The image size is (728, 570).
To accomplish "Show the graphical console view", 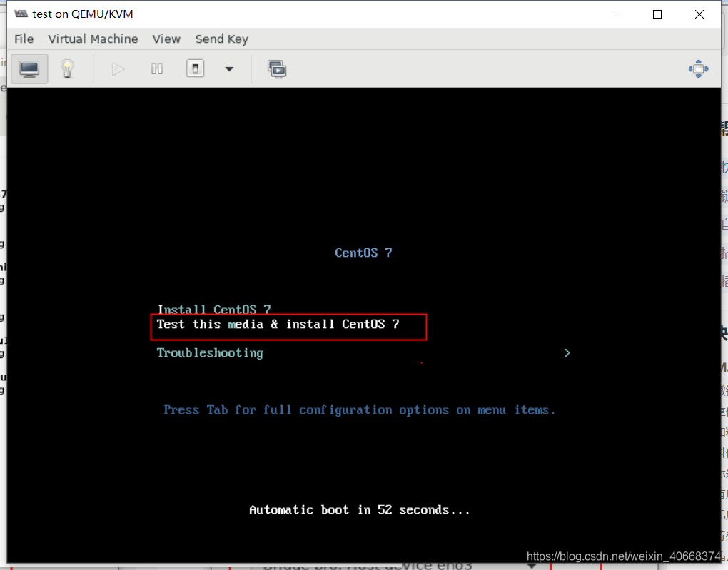I will (29, 69).
